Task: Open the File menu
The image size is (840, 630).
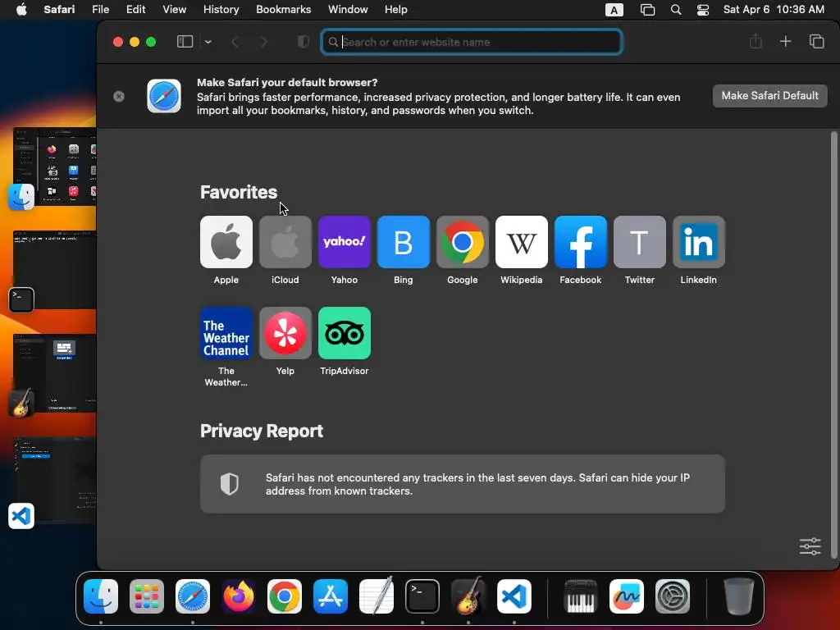Action: pyautogui.click(x=100, y=10)
